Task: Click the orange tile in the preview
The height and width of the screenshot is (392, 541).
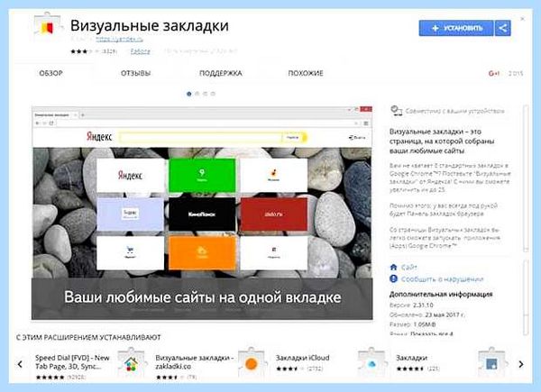Action: tap(202, 252)
